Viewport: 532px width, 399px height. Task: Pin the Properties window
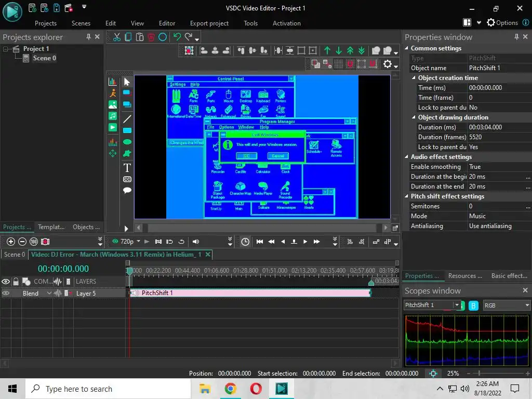(516, 37)
